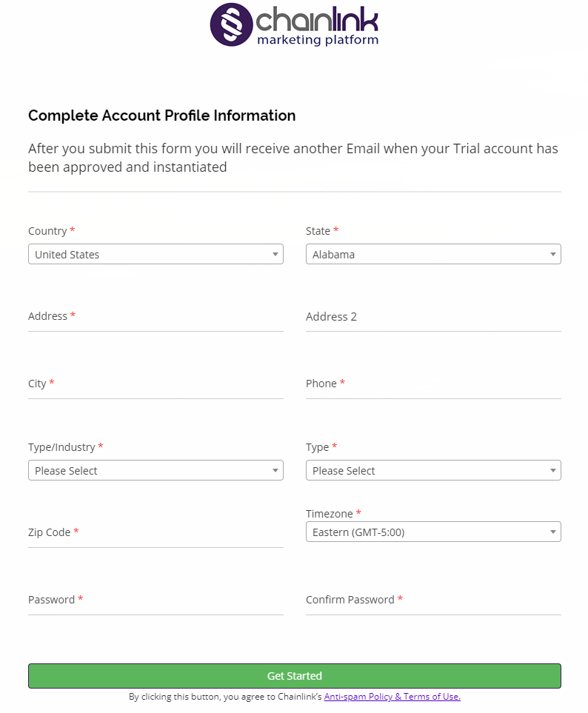588x713 pixels.
Task: Open the Anti-spam Policy & Terms link
Action: pyautogui.click(x=392, y=696)
